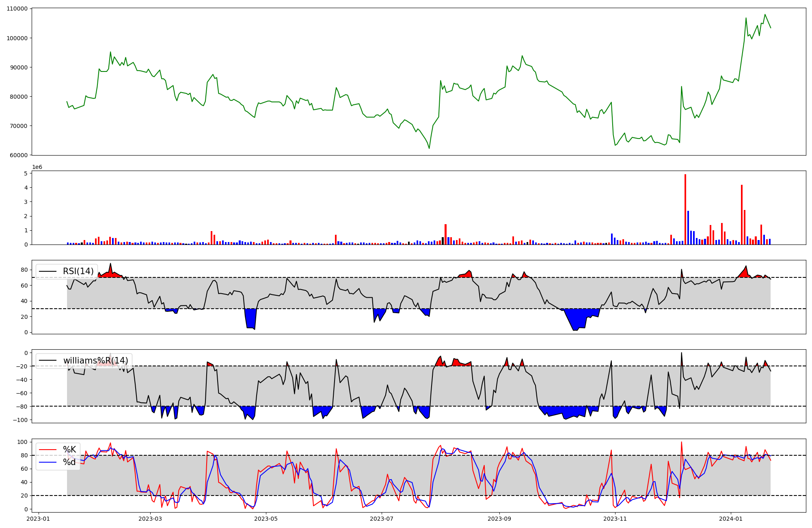This screenshot has width=812, height=528.
Task: Click the 2024-01 x-axis tick label
Action: (731, 519)
